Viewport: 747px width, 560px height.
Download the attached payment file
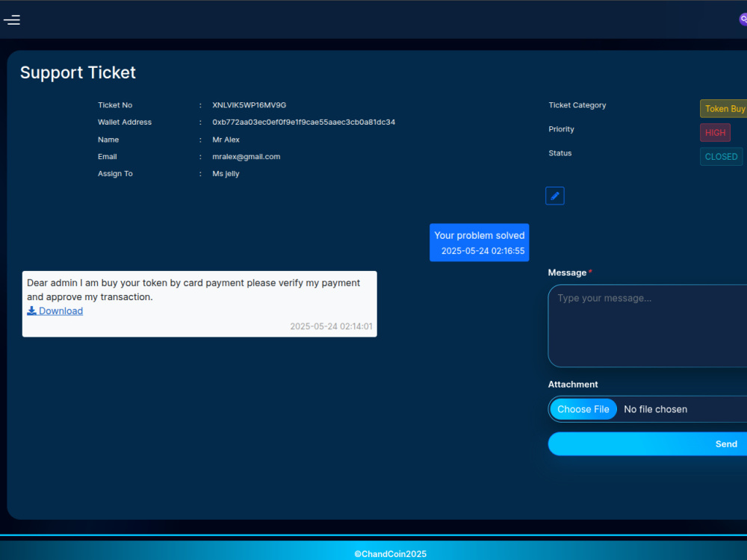(55, 311)
